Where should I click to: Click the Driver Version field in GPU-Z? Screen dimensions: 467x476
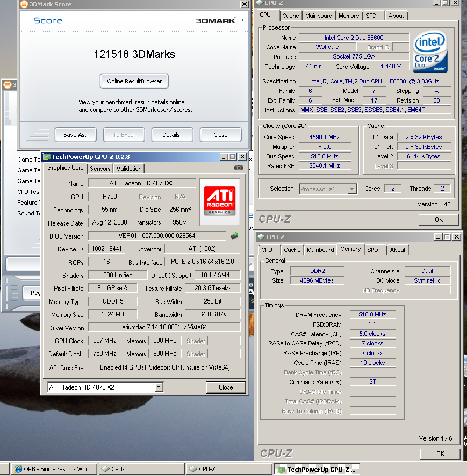(x=164, y=327)
